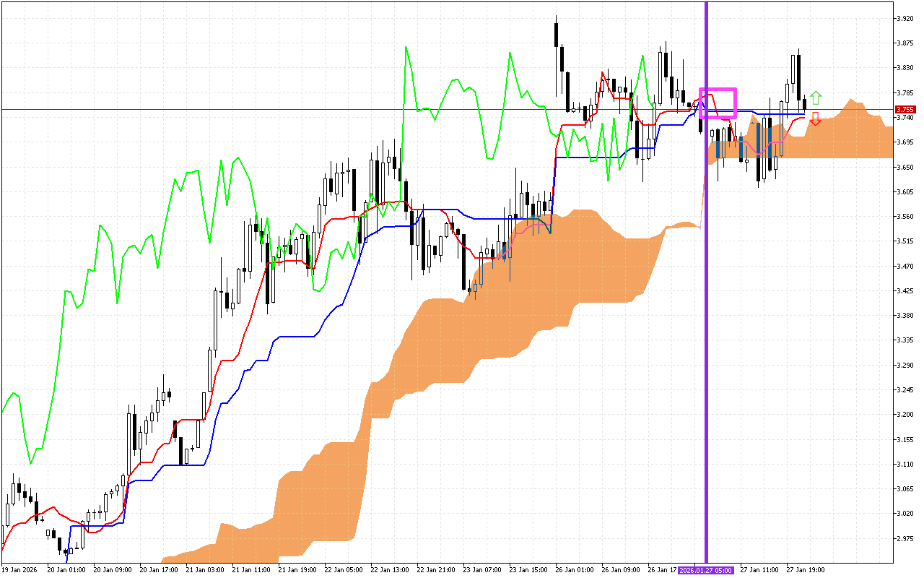Click the 19 Jan 2026 time label
Image resolution: width=924 pixels, height=578 pixels.
(x=19, y=570)
